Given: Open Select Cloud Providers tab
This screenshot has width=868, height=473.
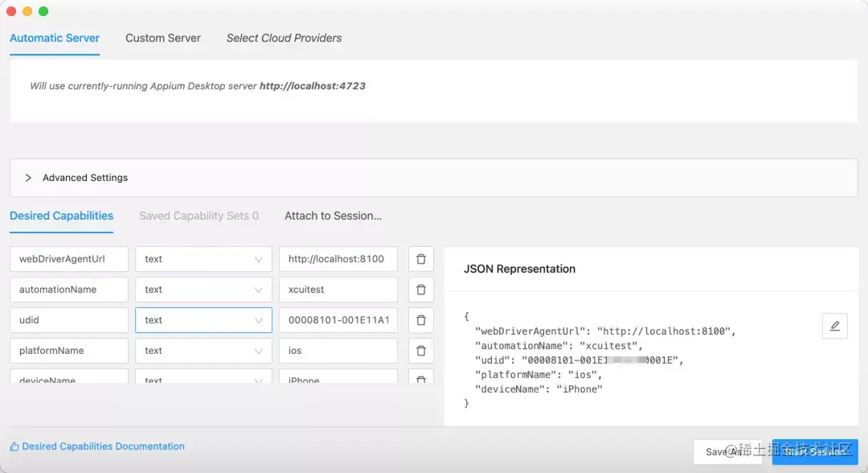Looking at the screenshot, I should (x=284, y=38).
